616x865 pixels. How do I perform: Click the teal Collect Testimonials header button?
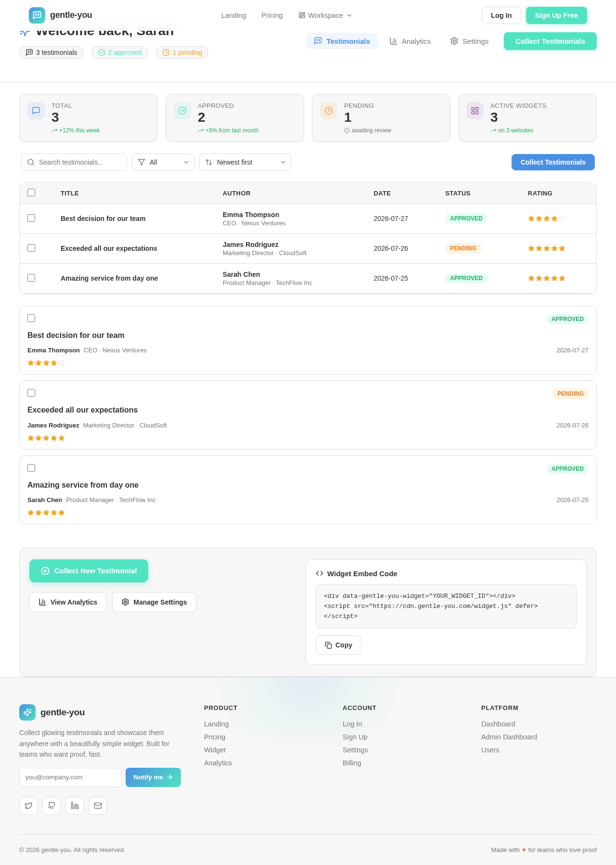(550, 41)
